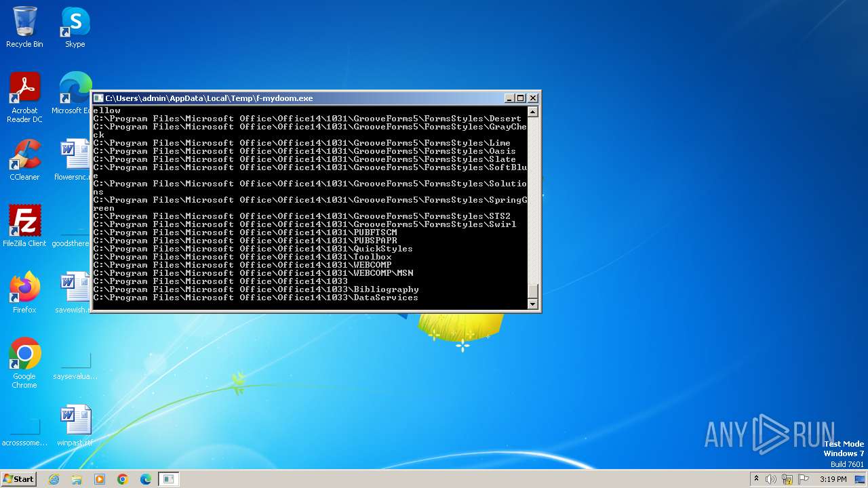The height and width of the screenshot is (488, 868).
Task: Launch Windows Media Player from taskbar
Action: (x=100, y=479)
